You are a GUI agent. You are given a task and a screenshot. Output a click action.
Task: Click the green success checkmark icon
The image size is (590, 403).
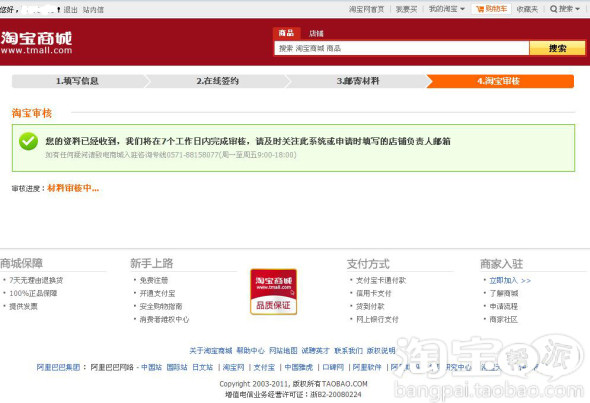(x=29, y=141)
